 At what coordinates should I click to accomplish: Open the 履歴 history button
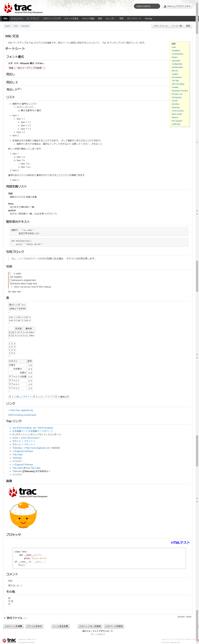pyautogui.click(x=188, y=26)
